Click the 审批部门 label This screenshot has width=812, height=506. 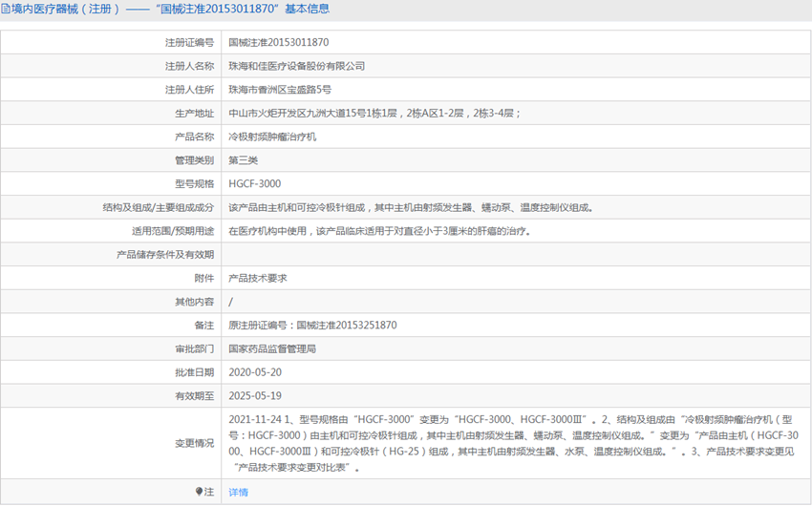[x=194, y=348]
